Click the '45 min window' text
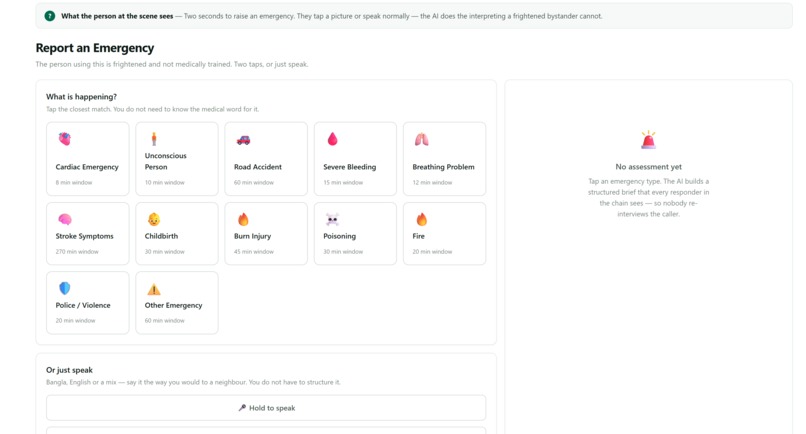 [x=254, y=251]
